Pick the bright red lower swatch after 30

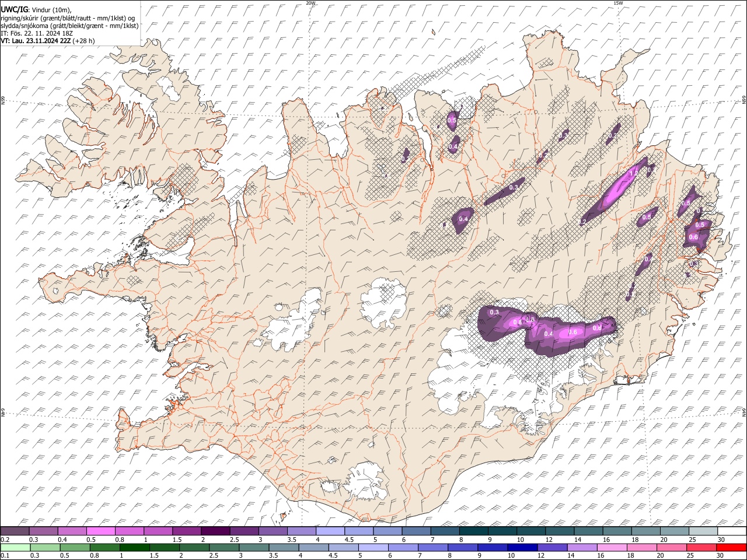pyautogui.click(x=732, y=547)
